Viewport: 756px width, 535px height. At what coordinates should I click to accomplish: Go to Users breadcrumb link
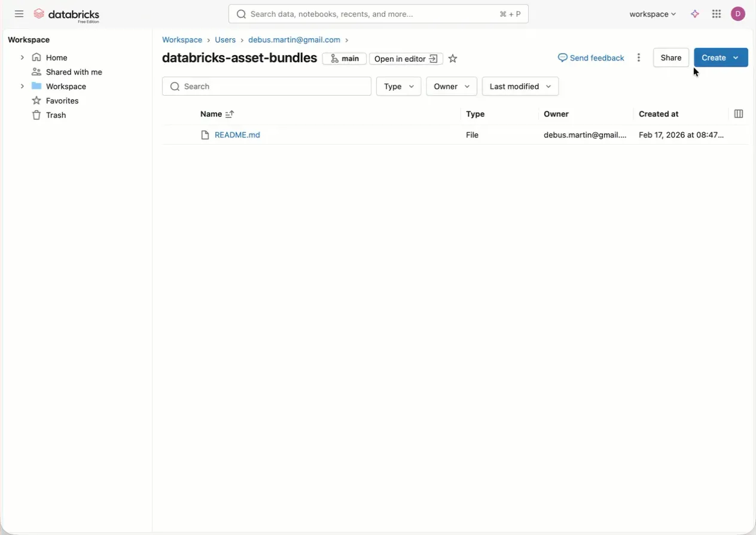pos(225,39)
